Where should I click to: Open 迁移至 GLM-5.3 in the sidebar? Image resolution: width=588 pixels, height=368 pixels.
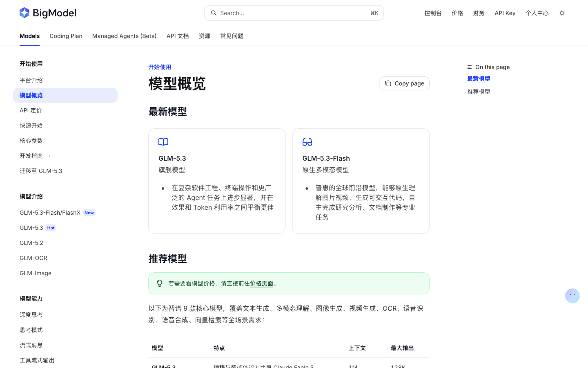pyautogui.click(x=65, y=171)
